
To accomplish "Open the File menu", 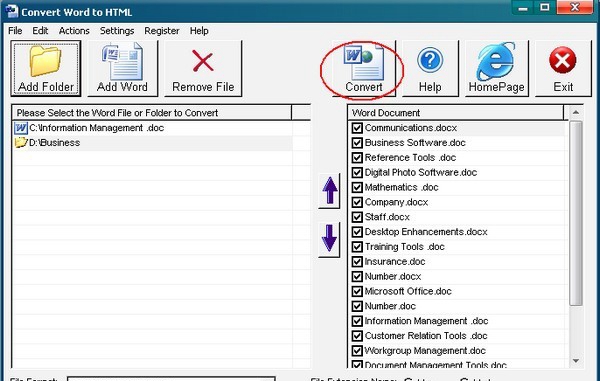I will (x=15, y=31).
